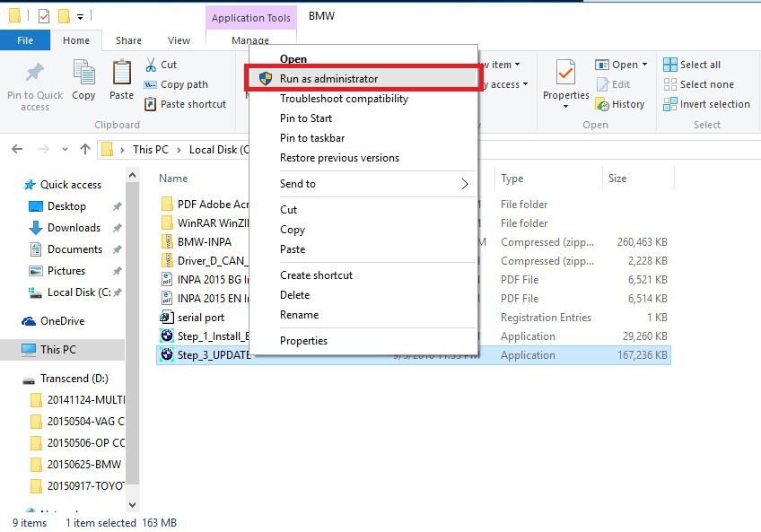Click the Paste clipboard icon in ribbon
761x532 pixels.
click(121, 73)
